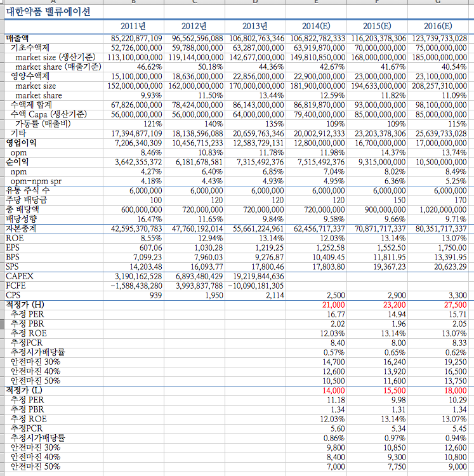Click the 0.57% dividend yield cell
Screen dimensions: 474x476
click(334, 353)
